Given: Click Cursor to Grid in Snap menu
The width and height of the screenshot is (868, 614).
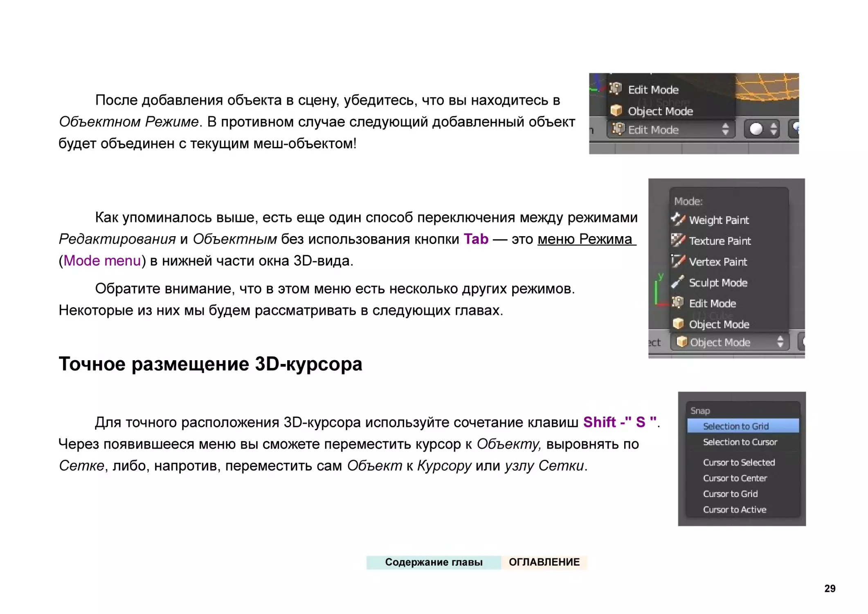Looking at the screenshot, I should (x=743, y=494).
